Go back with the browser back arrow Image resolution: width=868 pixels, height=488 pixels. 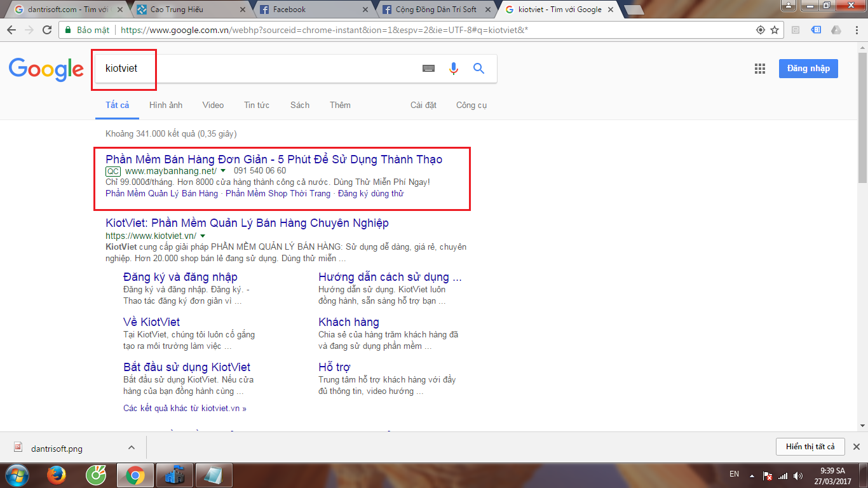tap(11, 30)
